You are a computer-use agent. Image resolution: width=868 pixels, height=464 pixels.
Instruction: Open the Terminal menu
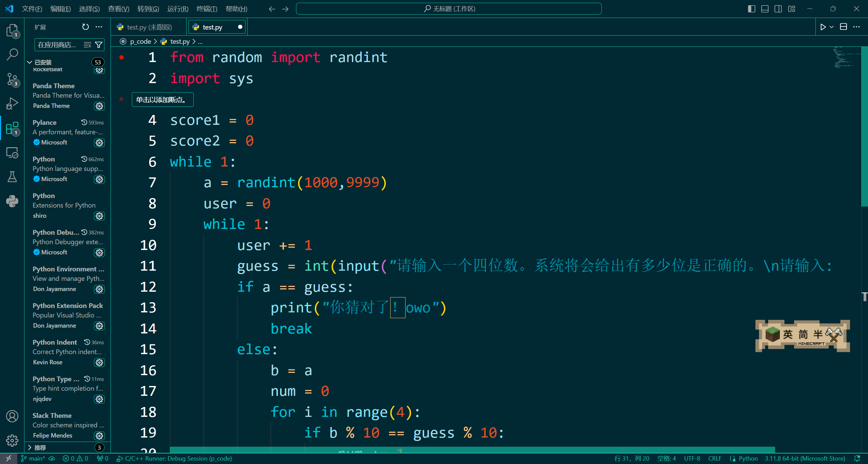point(206,9)
